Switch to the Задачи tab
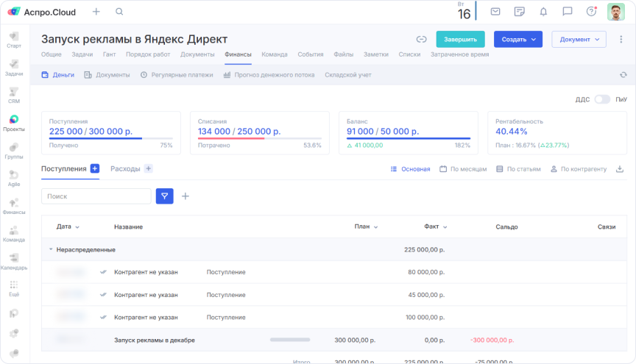Viewport: 636px width, 364px height. 82,54
